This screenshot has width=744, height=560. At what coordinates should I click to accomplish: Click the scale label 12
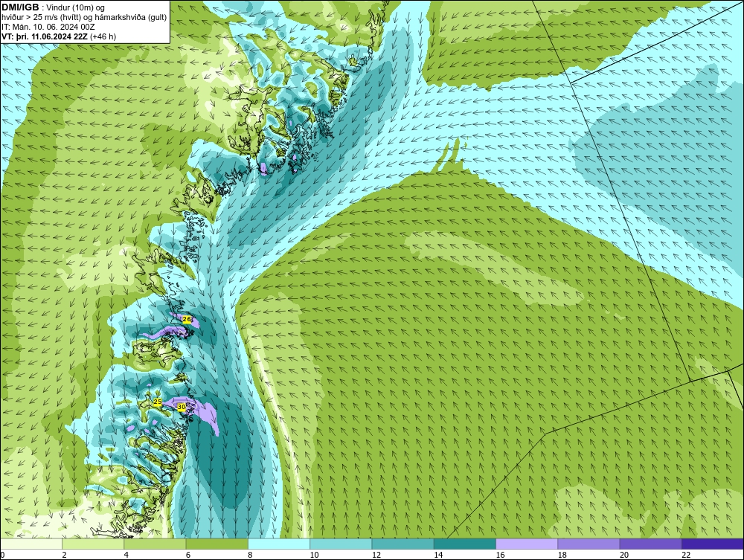pyautogui.click(x=376, y=555)
